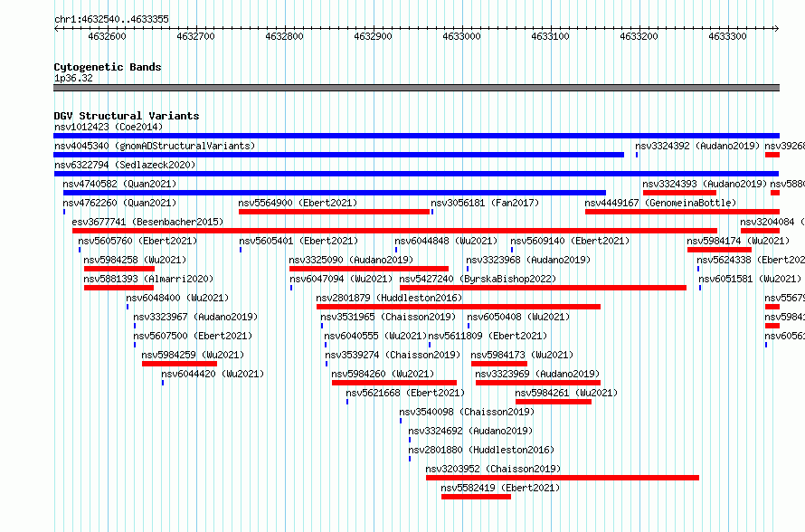805x532 pixels.
Task: Click red bar under nsv3324393
Action: point(680,193)
